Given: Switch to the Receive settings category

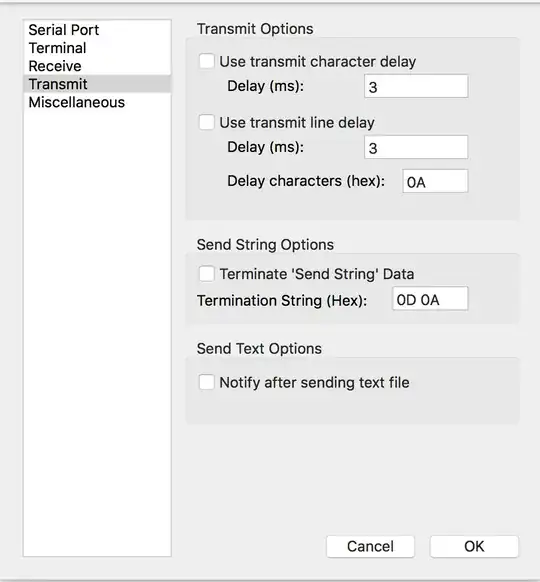Looking at the screenshot, I should (97, 66).
